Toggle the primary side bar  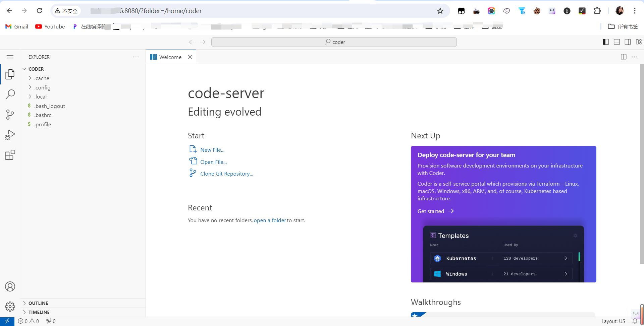(x=605, y=42)
